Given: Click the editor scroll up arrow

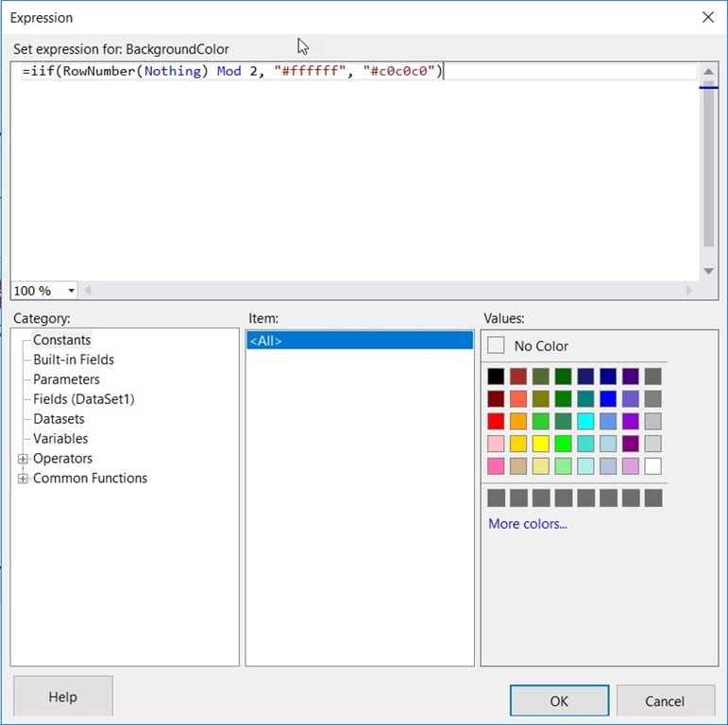Looking at the screenshot, I should (x=708, y=72).
